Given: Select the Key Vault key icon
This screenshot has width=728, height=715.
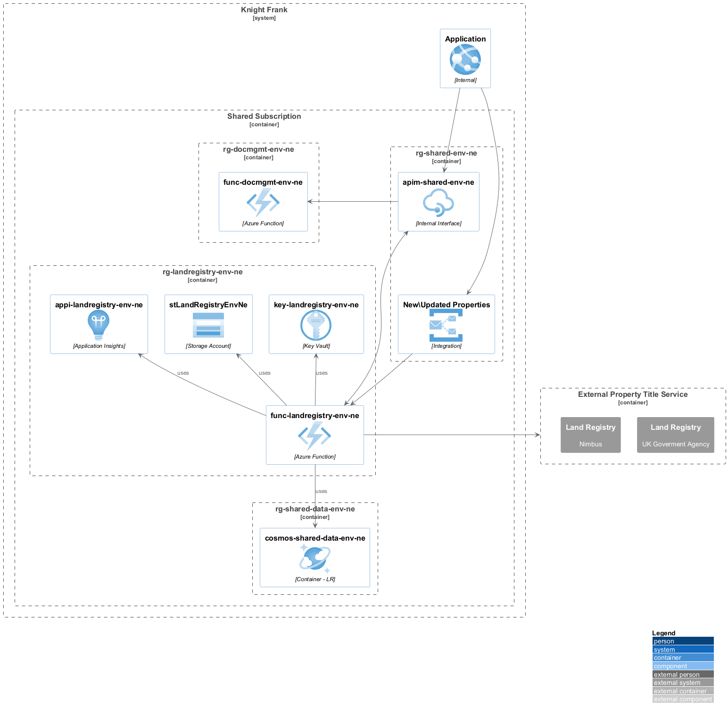Looking at the screenshot, I should click(x=316, y=325).
